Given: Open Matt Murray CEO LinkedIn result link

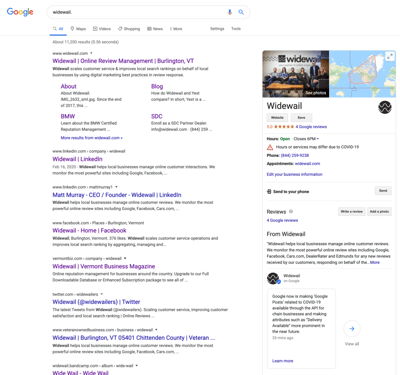Looking at the screenshot, I should 117,195.
